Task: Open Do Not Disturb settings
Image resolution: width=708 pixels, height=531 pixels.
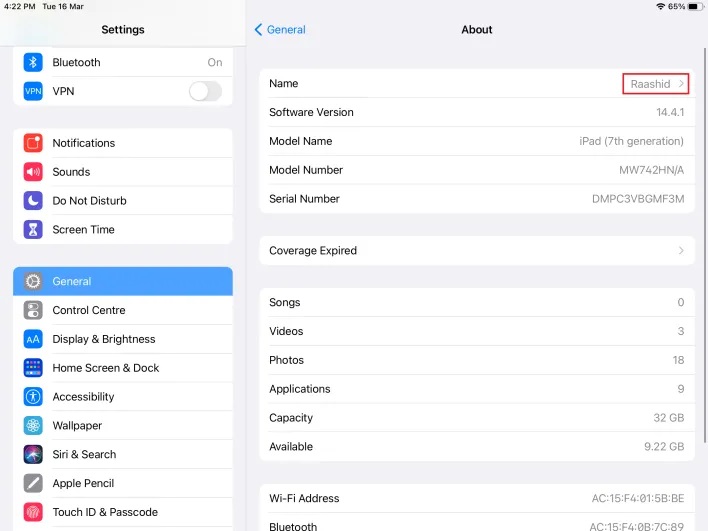Action: [x=123, y=201]
